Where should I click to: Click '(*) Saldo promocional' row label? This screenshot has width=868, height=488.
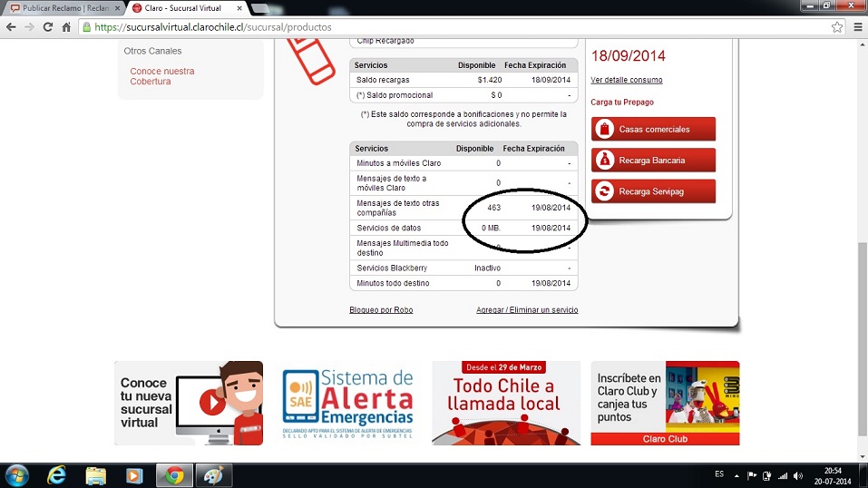pos(395,95)
